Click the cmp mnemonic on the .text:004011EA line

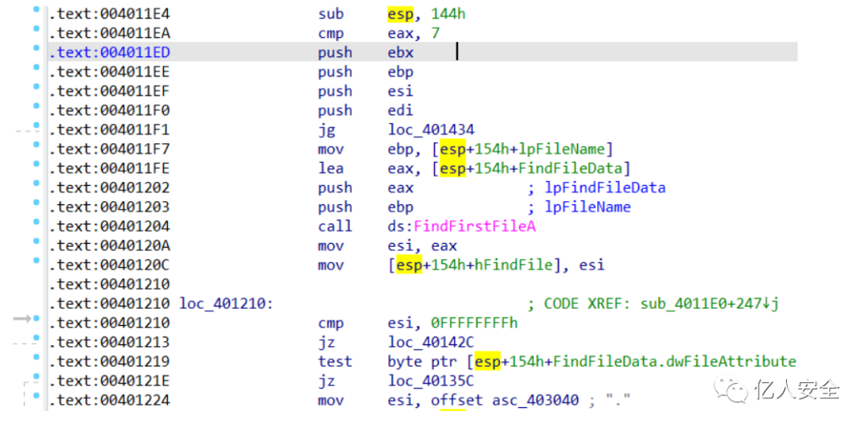pyautogui.click(x=330, y=34)
